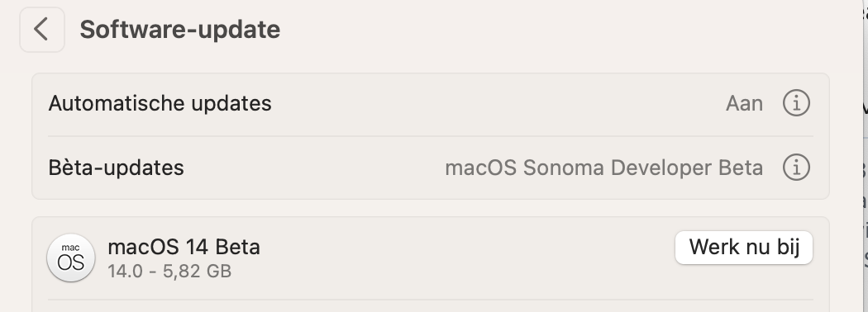Viewport: 868px width, 312px height.
Task: Click the 'Automatische updates' label
Action: coord(160,103)
